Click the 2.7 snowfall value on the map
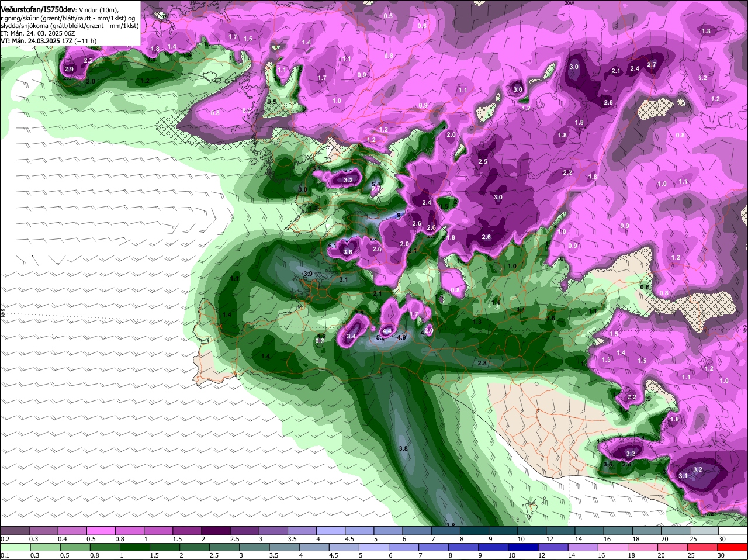The image size is (748, 560). (x=652, y=65)
